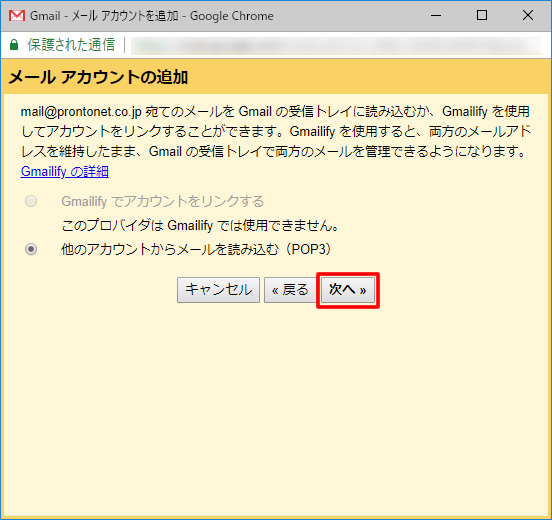Open the Gmailify の詳細 link
The height and width of the screenshot is (520, 552).
point(65,172)
